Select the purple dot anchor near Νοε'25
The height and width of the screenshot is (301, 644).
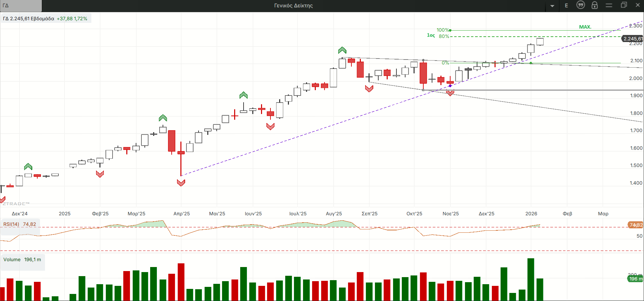pos(450,86)
